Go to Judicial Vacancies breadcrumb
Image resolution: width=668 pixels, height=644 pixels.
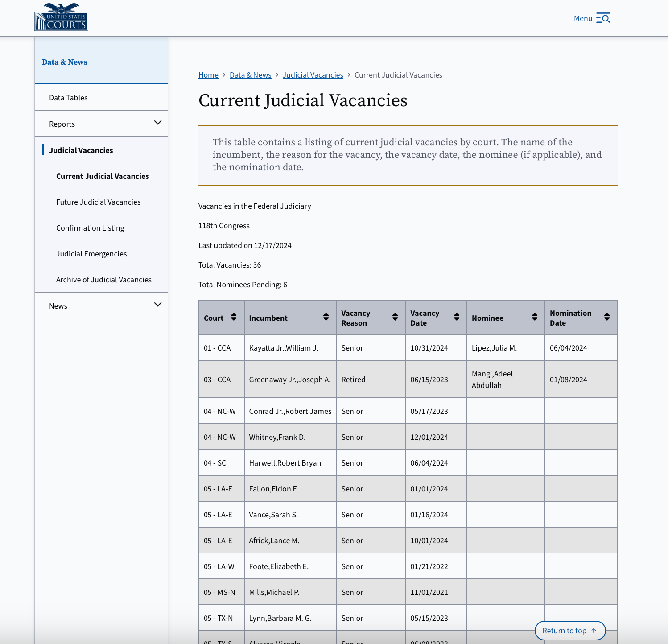(x=313, y=75)
